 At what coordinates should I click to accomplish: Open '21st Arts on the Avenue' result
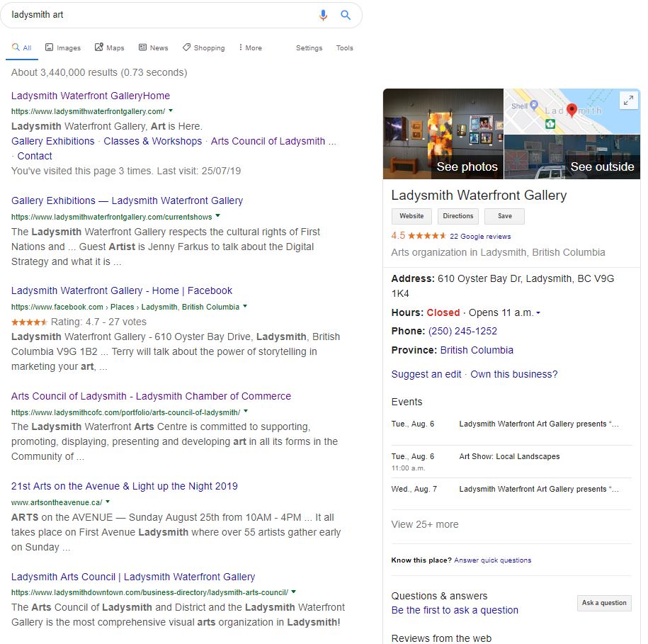(125, 487)
